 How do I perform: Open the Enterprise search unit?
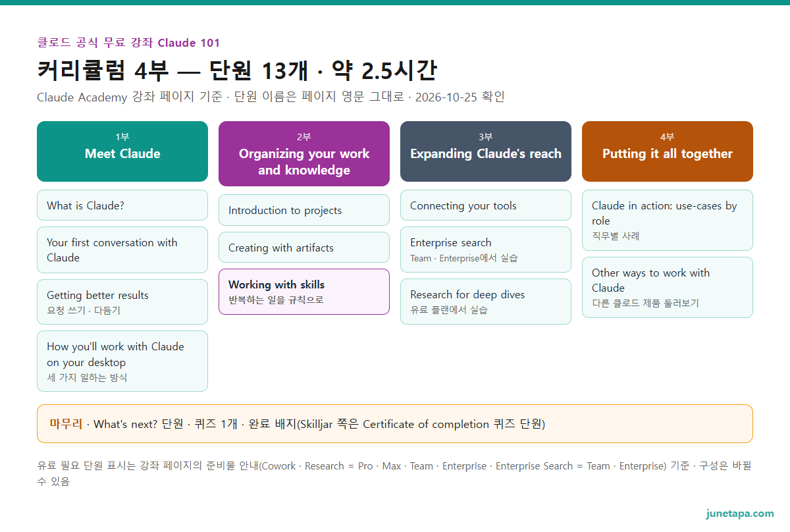[486, 250]
